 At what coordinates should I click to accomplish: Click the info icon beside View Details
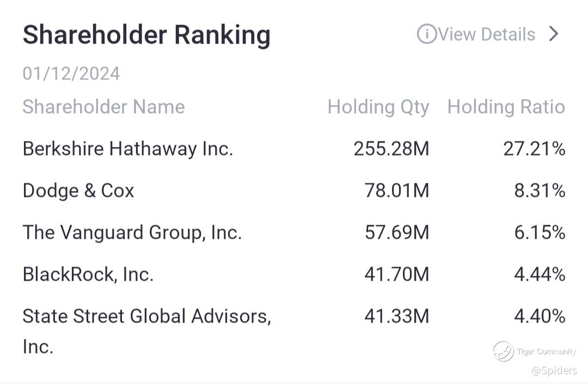pos(427,34)
